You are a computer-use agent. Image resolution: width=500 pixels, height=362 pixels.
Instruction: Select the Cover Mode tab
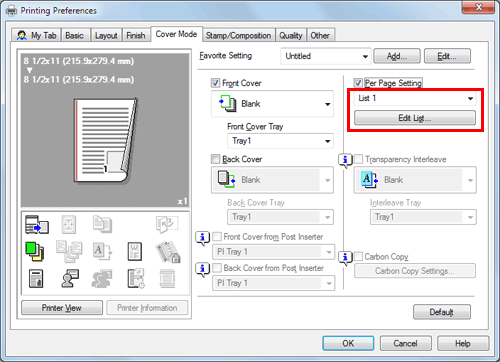pos(176,34)
